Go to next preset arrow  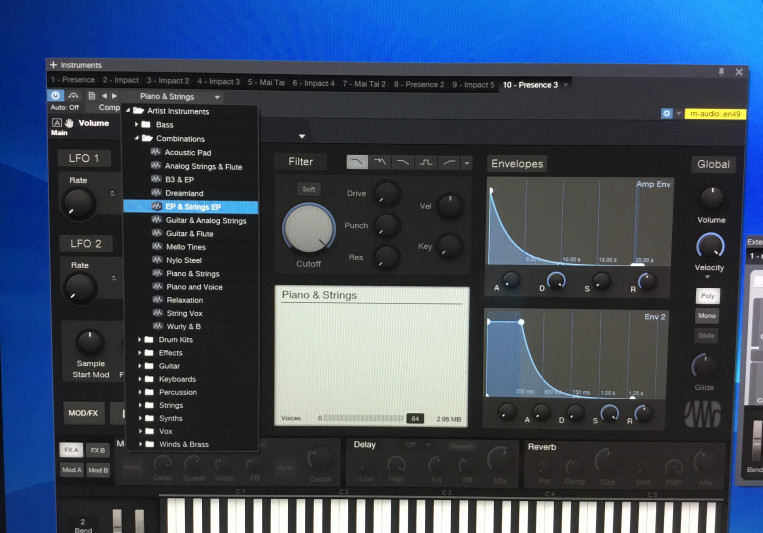pyautogui.click(x=114, y=96)
